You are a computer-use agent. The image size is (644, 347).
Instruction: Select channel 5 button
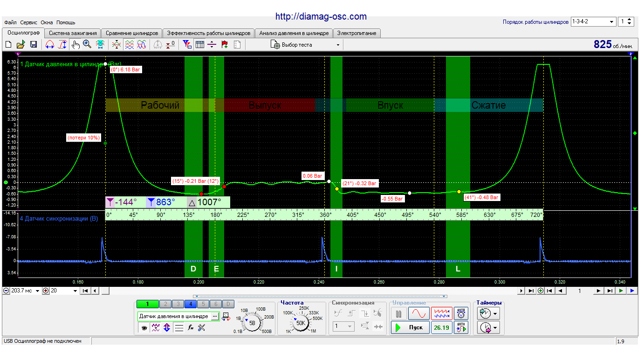coord(203,304)
